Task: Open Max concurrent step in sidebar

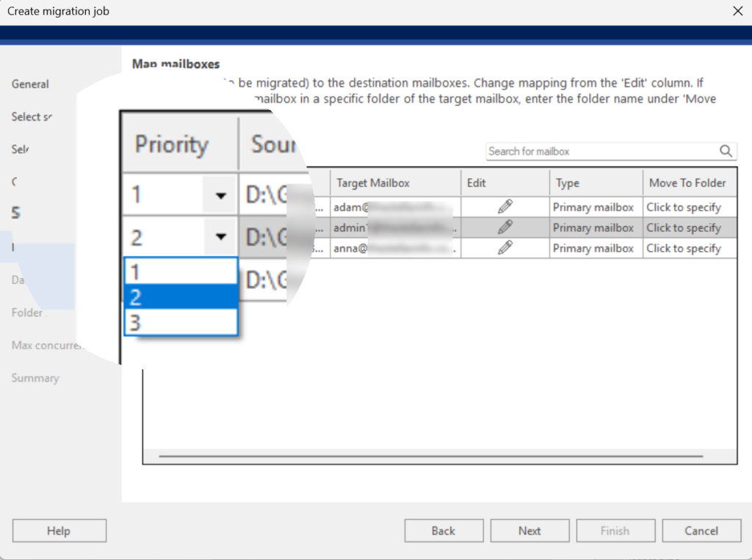Action: point(47,345)
